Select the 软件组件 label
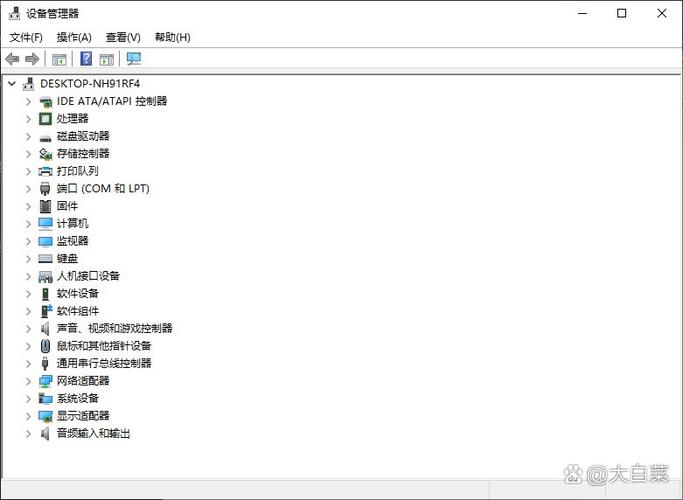The width and height of the screenshot is (683, 500). click(x=78, y=311)
